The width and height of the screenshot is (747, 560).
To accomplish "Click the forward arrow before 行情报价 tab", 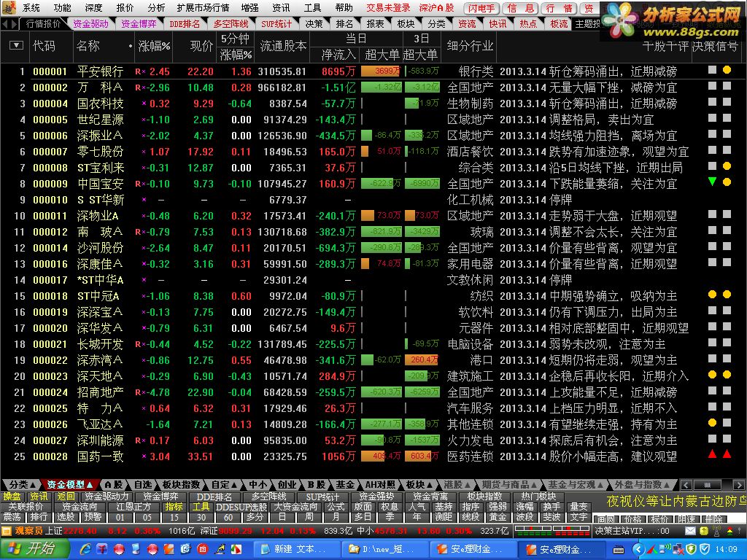I will tap(14, 23).
